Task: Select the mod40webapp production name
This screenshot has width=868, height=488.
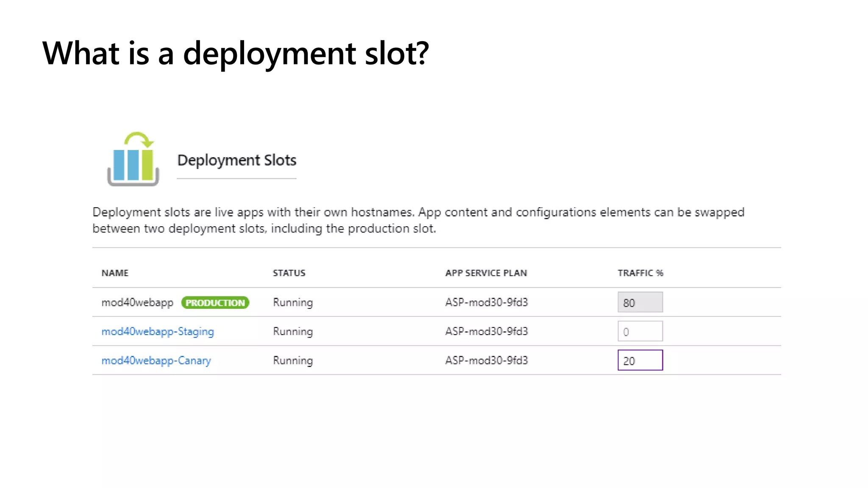Action: [137, 302]
